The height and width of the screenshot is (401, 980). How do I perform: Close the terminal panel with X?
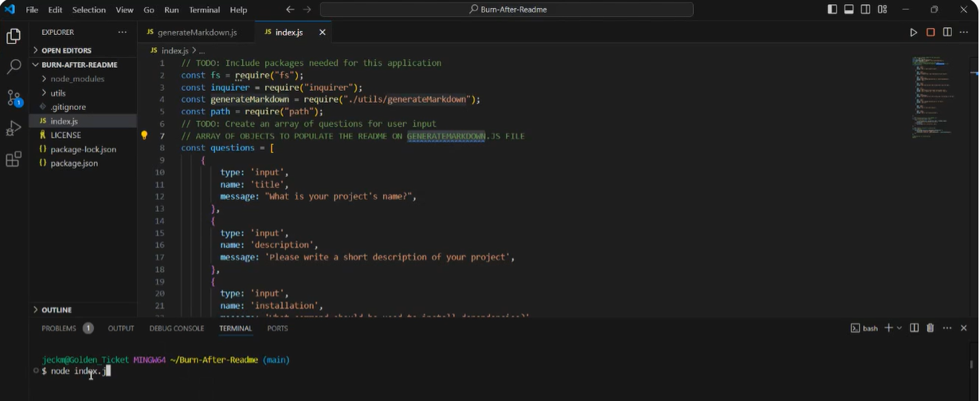click(x=964, y=328)
